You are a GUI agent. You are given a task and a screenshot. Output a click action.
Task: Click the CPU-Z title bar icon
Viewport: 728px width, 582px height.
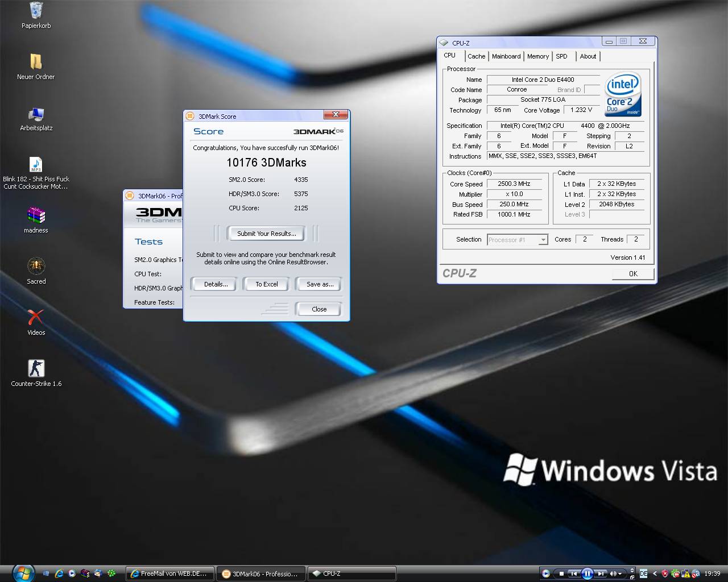445,43
